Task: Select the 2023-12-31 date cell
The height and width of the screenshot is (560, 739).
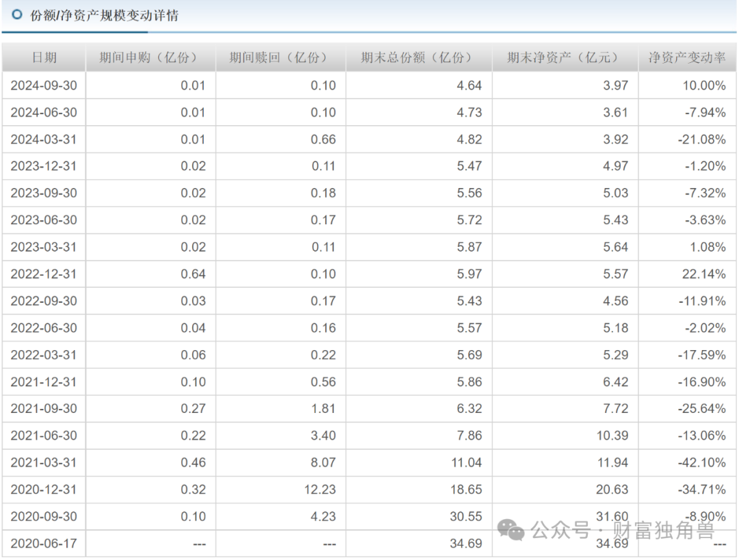Action: (x=42, y=166)
